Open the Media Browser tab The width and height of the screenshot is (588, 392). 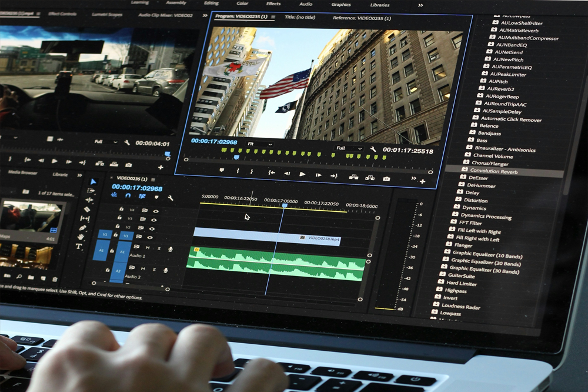pos(22,172)
